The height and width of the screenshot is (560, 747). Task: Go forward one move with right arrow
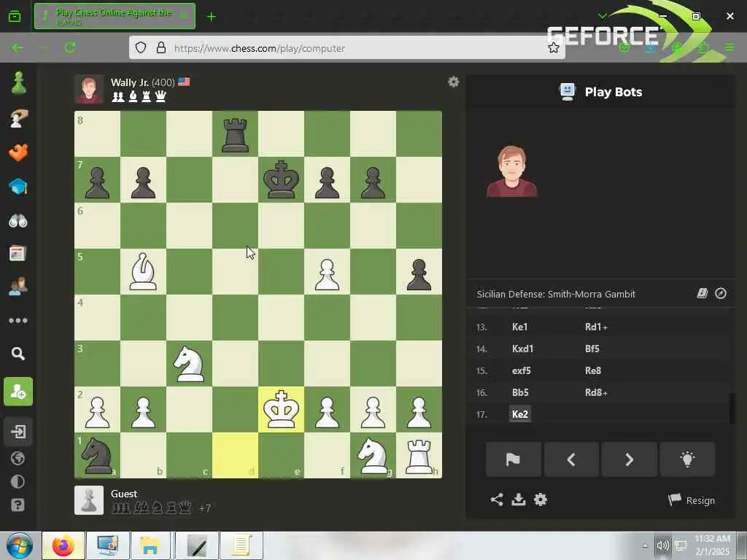[630, 459]
